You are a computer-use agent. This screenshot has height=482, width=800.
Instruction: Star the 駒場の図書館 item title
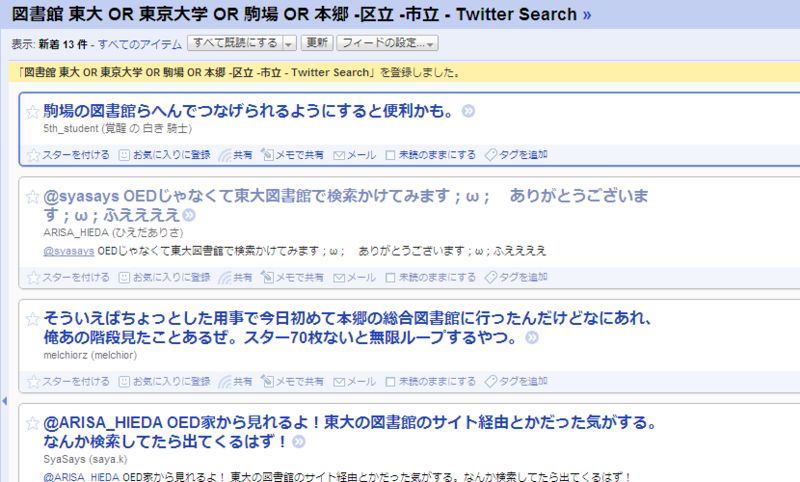click(33, 111)
